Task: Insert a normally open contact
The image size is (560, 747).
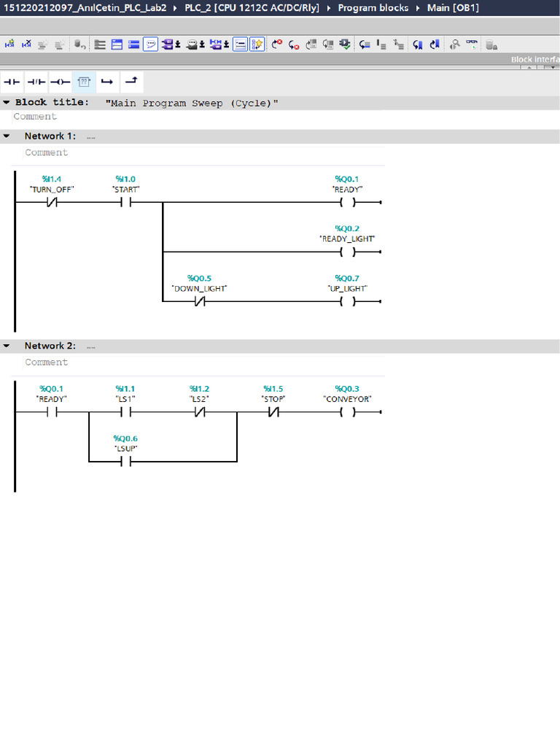Action: pos(12,82)
